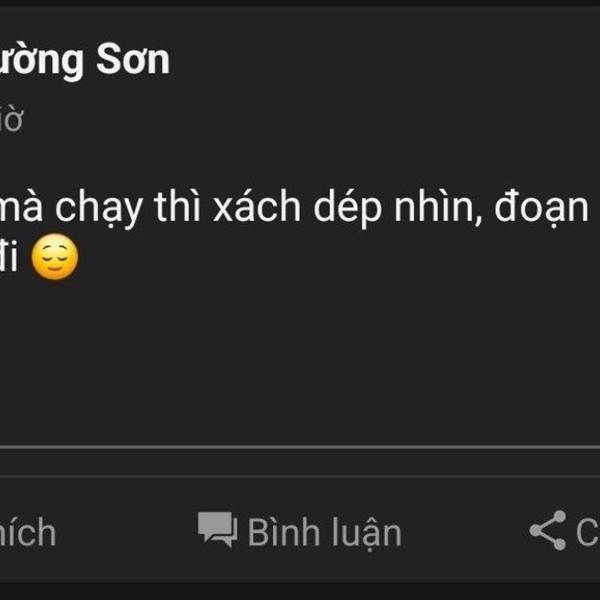This screenshot has height=600, width=600.
Task: Click the lower thin divider above actions
Action: 300,476
